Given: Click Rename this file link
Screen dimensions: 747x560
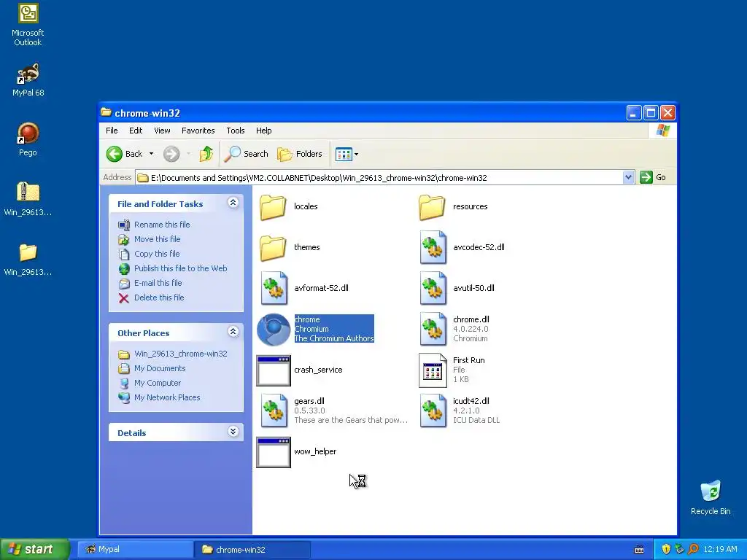Looking at the screenshot, I should pos(162,225).
